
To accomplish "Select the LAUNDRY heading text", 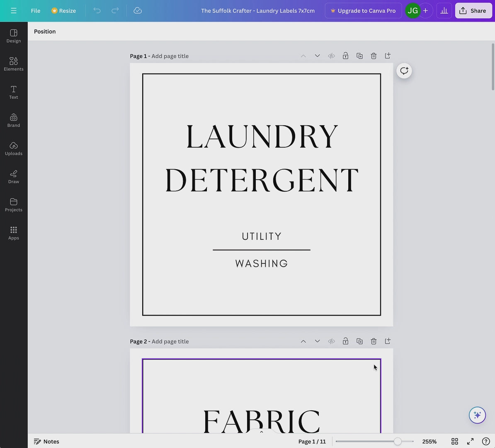I will (x=262, y=136).
